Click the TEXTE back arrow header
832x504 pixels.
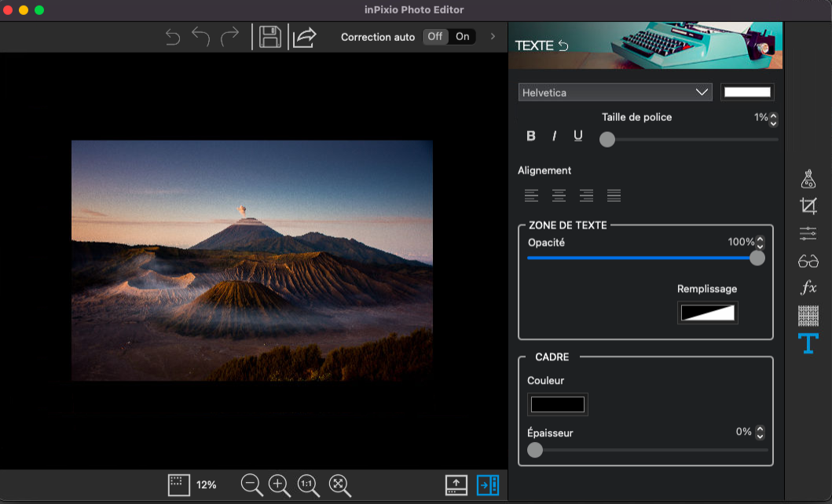click(x=563, y=46)
